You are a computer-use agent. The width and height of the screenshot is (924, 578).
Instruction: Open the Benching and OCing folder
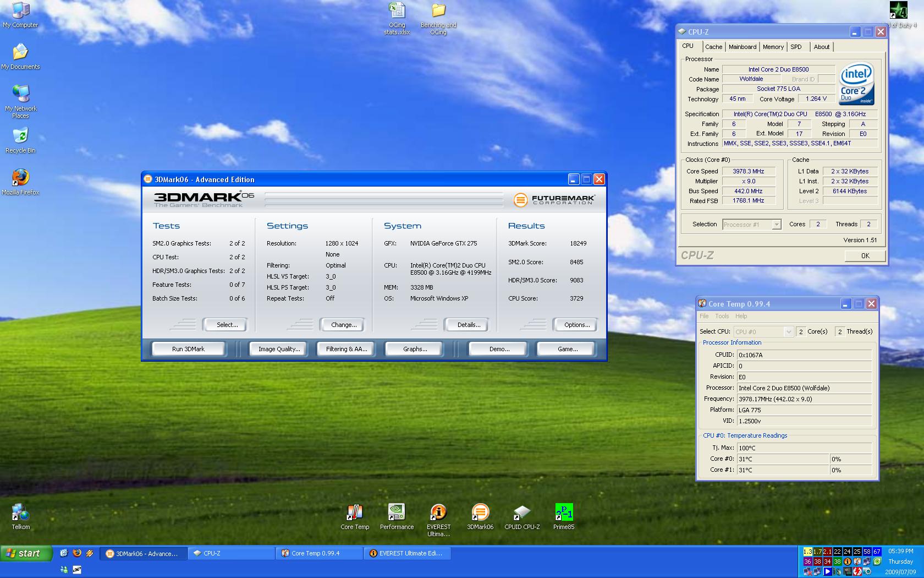point(438,18)
